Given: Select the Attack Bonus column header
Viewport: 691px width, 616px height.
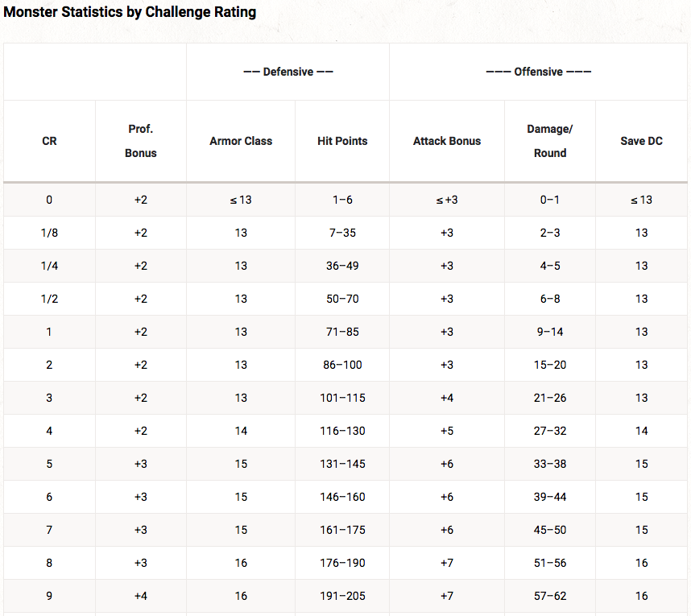Looking at the screenshot, I should pos(447,141).
